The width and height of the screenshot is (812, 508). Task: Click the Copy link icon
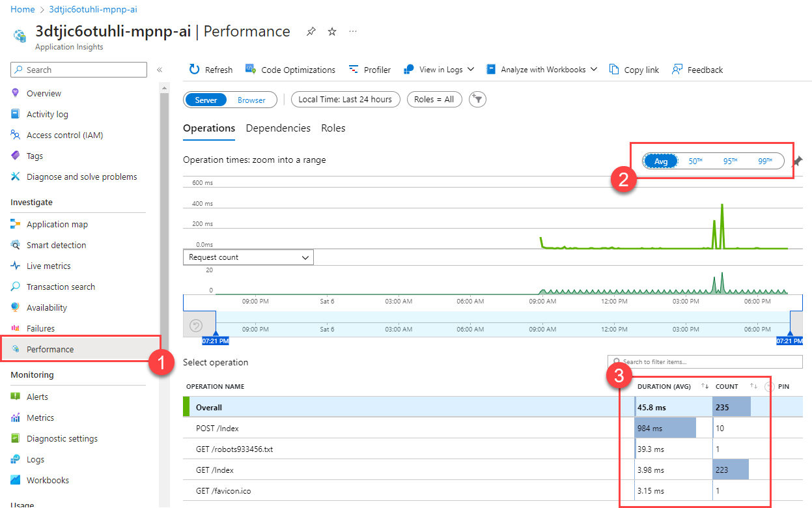614,70
